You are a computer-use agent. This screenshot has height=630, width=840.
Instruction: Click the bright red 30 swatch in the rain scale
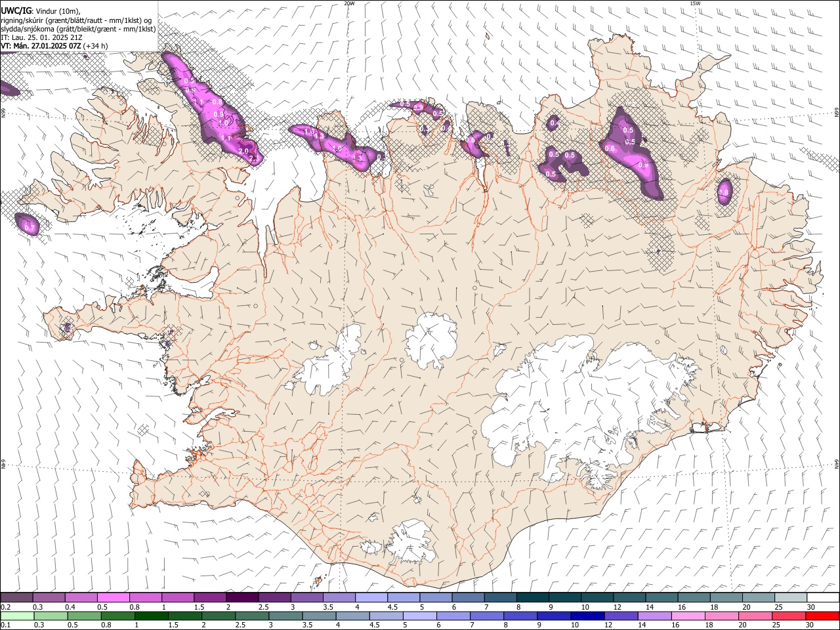[822, 616]
